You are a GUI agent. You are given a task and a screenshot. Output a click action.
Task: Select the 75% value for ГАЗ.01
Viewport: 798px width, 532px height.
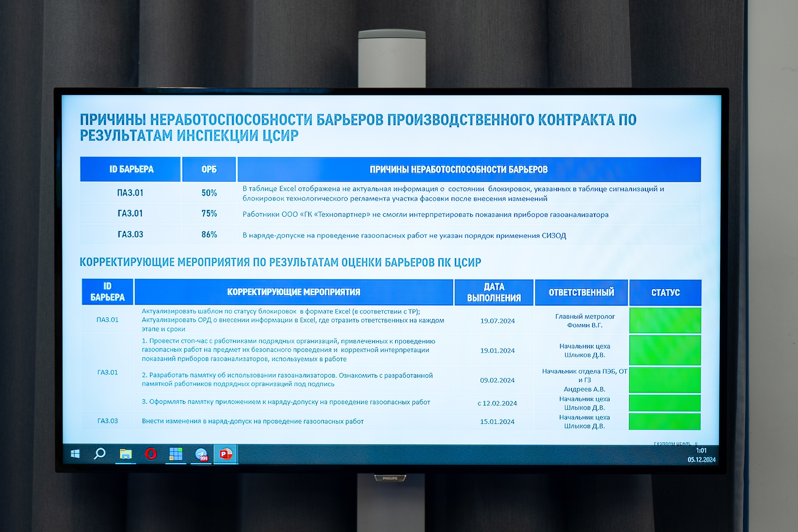pos(209,214)
